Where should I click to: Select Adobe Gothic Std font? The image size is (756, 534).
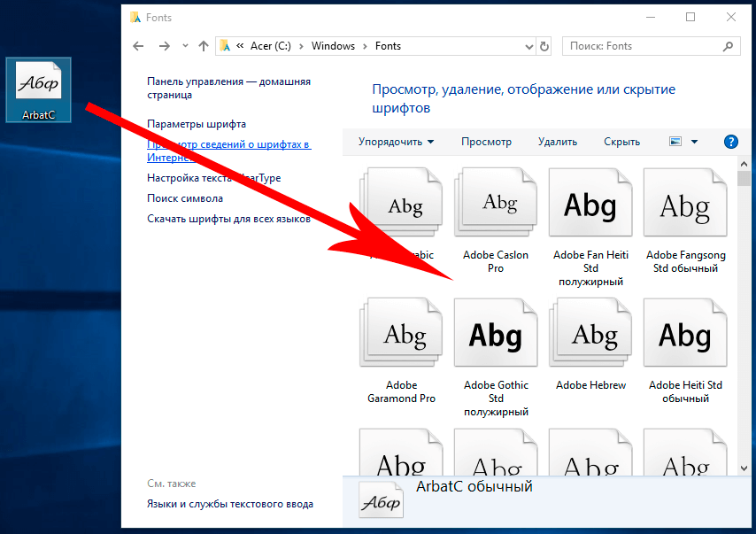point(496,358)
